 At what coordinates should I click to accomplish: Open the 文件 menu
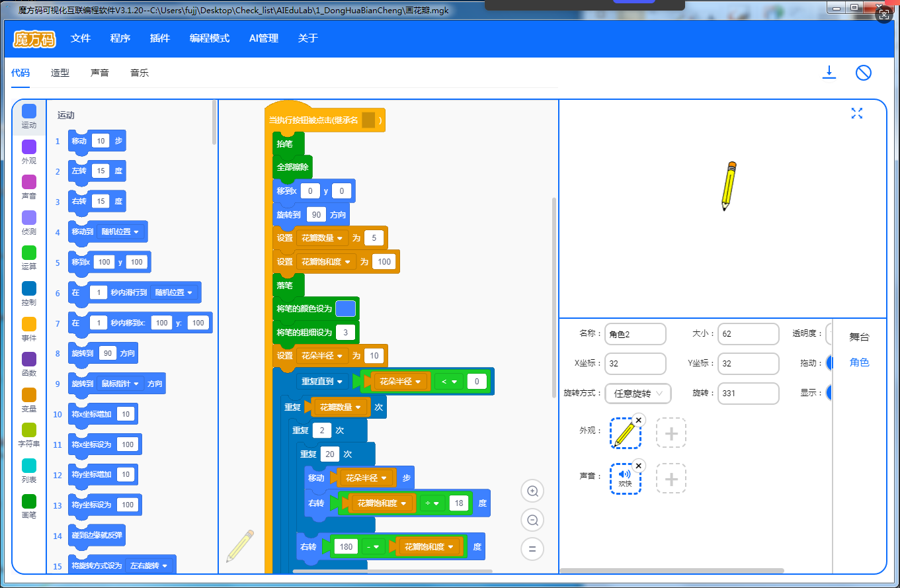(81, 38)
